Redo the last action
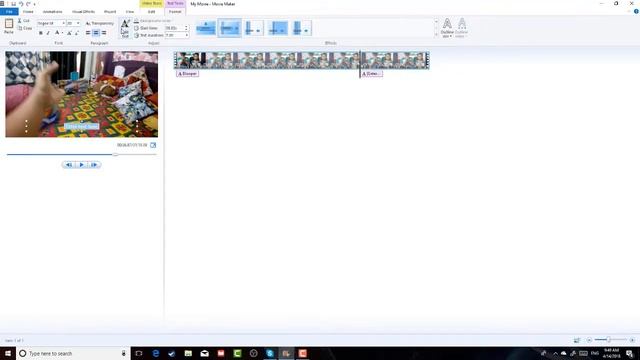Screen dimensions: 640x360 coord(28,4)
